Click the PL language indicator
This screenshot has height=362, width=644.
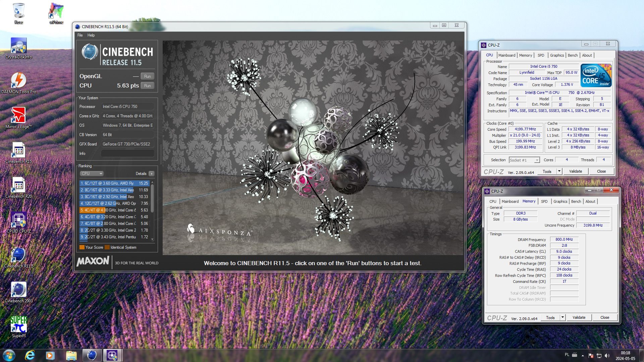(x=567, y=355)
